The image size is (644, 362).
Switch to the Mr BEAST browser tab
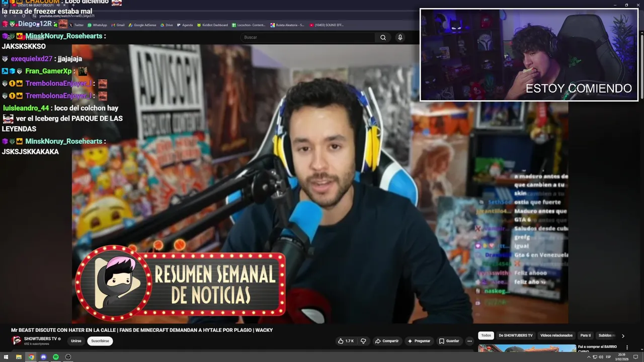pos(38,5)
